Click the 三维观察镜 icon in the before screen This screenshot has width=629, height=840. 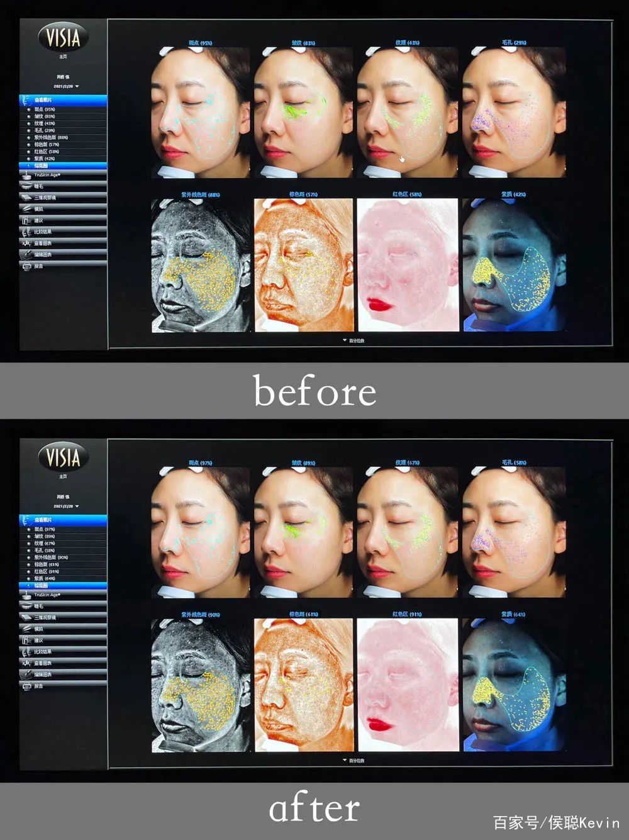tap(26, 198)
